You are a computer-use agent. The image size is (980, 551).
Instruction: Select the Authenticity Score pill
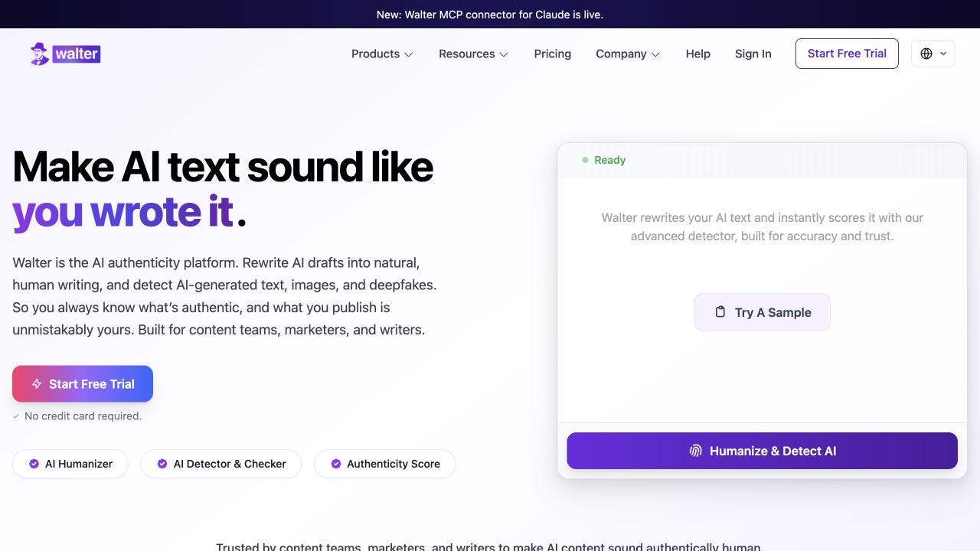click(385, 464)
